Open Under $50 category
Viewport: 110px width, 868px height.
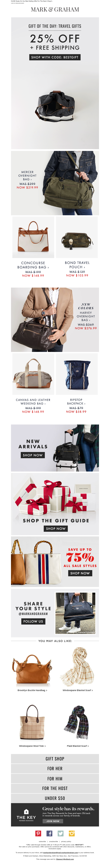point(55,798)
